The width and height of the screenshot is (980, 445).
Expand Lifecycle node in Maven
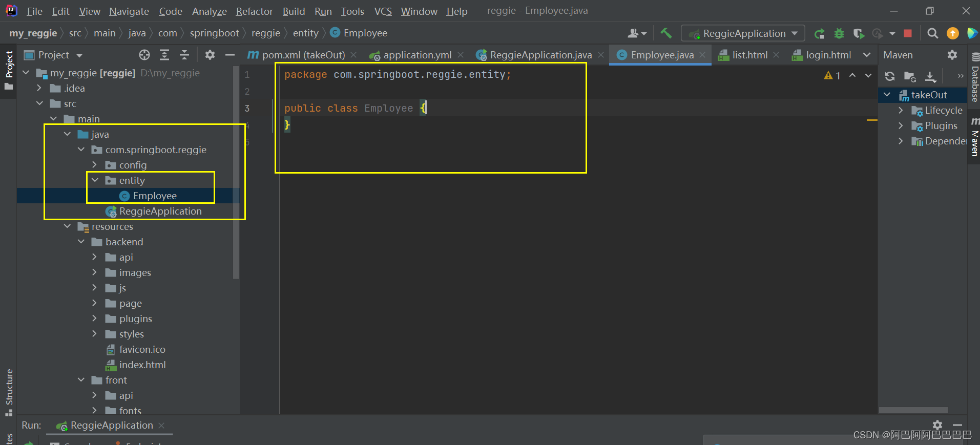[x=901, y=110]
